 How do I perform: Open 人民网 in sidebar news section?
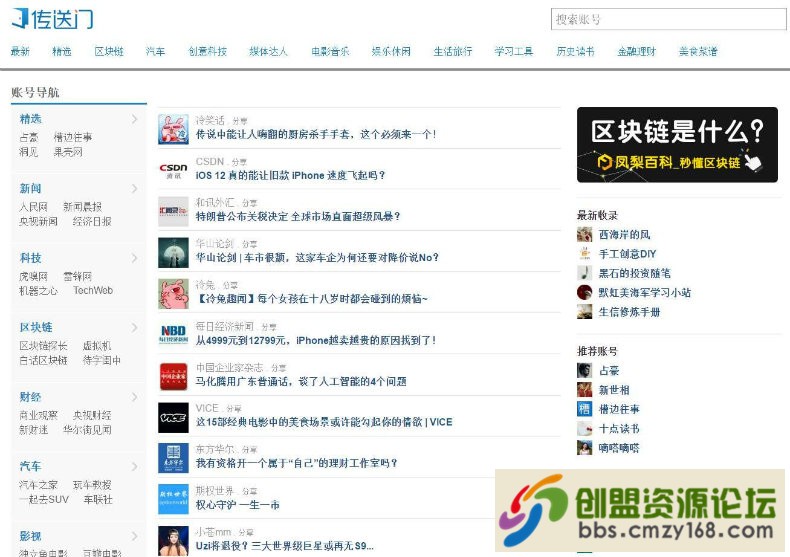[x=33, y=207]
